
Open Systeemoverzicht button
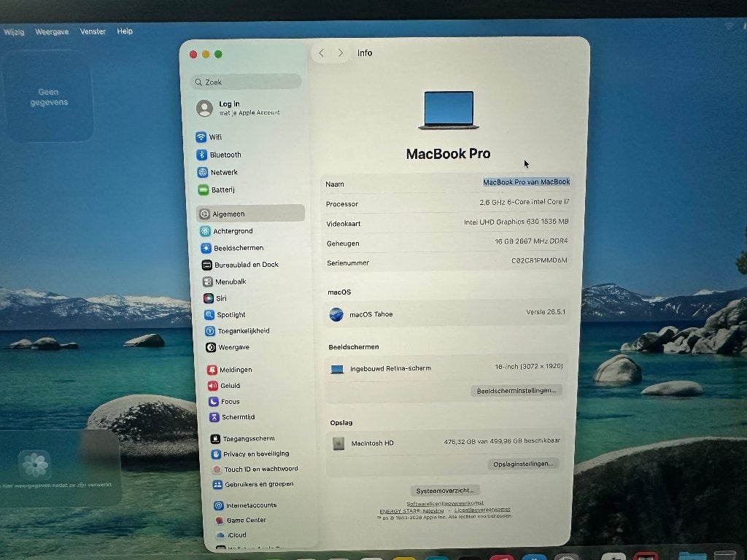tap(445, 491)
